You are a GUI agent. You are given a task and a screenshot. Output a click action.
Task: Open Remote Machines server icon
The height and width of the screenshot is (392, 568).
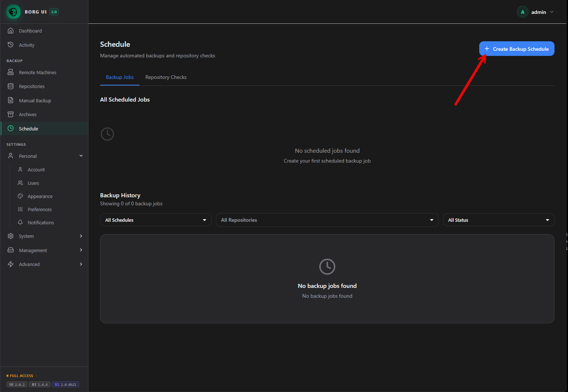tap(11, 72)
